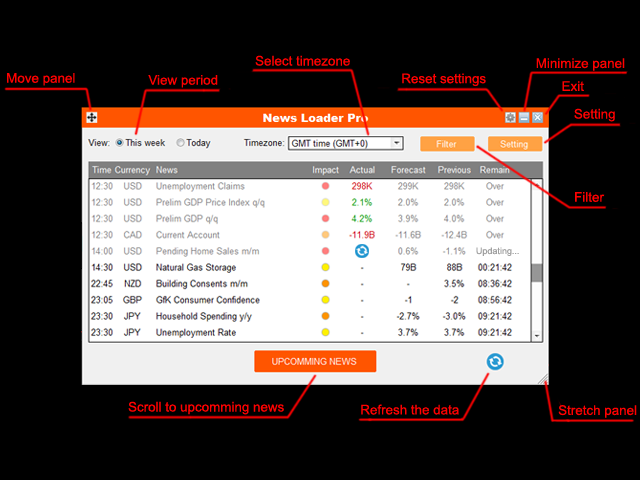Viewport: 640px width, 480px height.
Task: Click the Impact column header
Action: (x=325, y=170)
